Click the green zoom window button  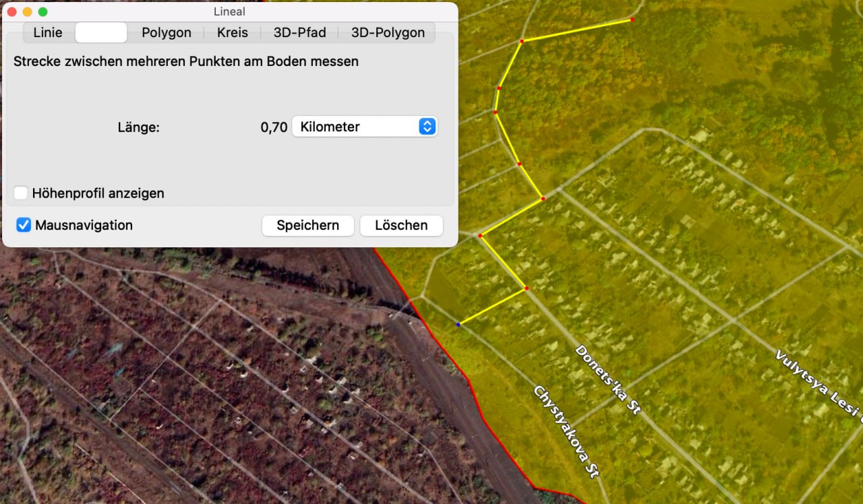[42, 11]
